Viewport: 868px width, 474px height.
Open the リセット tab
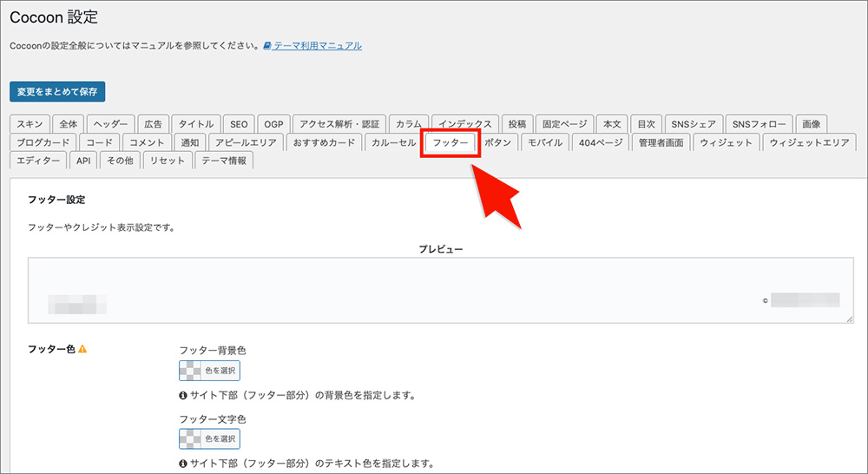[168, 161]
